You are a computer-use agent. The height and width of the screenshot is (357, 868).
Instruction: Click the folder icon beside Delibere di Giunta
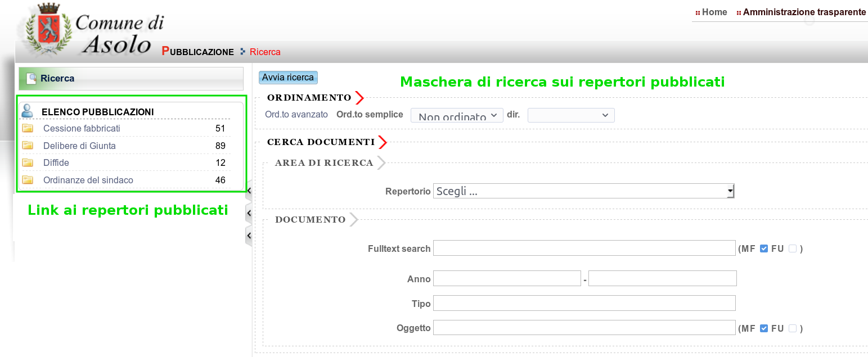[x=28, y=146]
